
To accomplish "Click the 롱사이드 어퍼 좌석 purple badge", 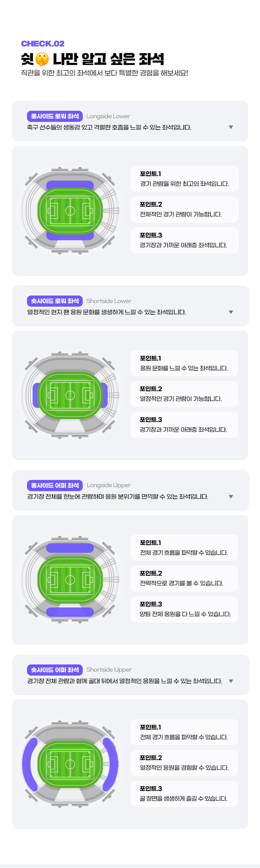I will 55,485.
